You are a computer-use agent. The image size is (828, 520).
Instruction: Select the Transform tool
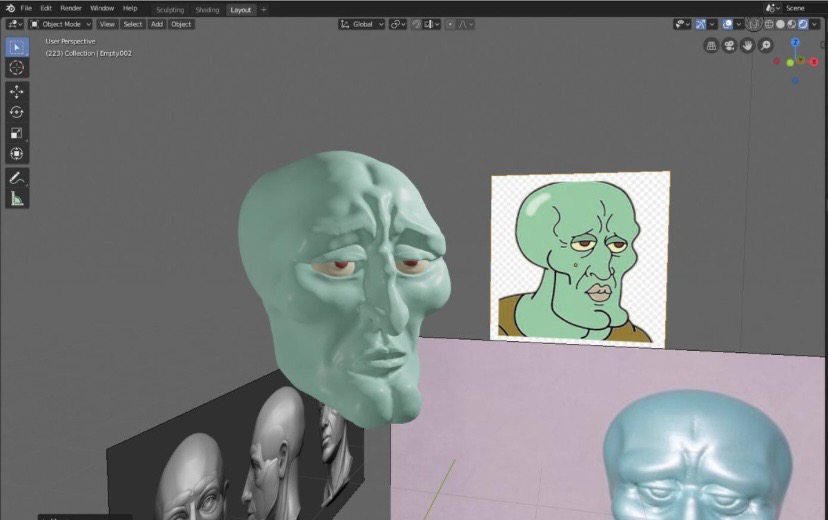[17, 154]
